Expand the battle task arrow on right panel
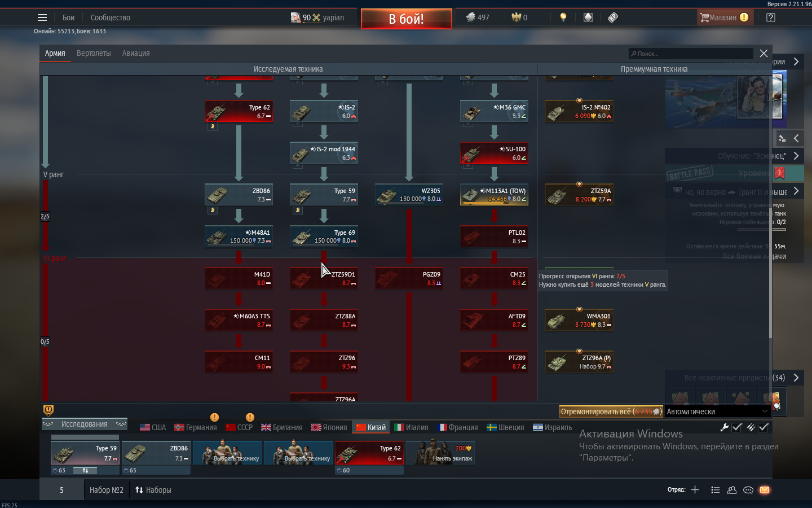This screenshot has width=812, height=508. tap(796, 191)
